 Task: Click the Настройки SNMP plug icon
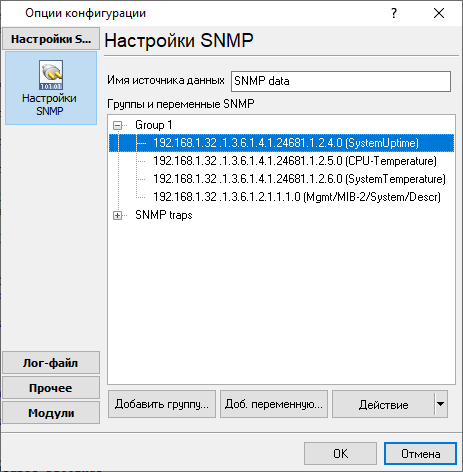coord(51,75)
